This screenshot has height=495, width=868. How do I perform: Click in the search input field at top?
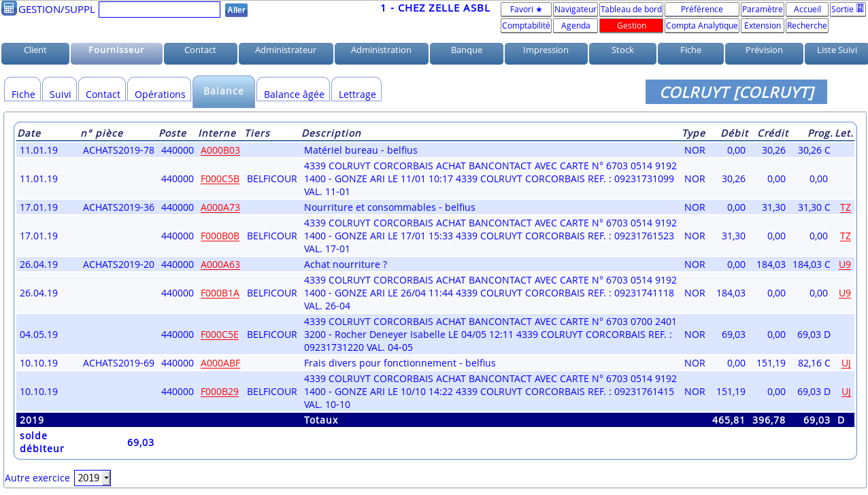pyautogui.click(x=159, y=10)
